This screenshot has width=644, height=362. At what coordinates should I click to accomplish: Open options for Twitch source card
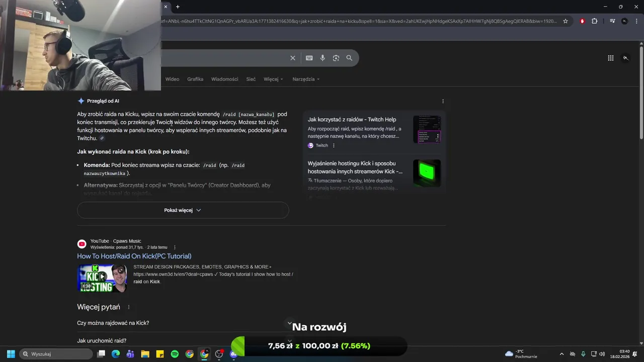(x=334, y=145)
